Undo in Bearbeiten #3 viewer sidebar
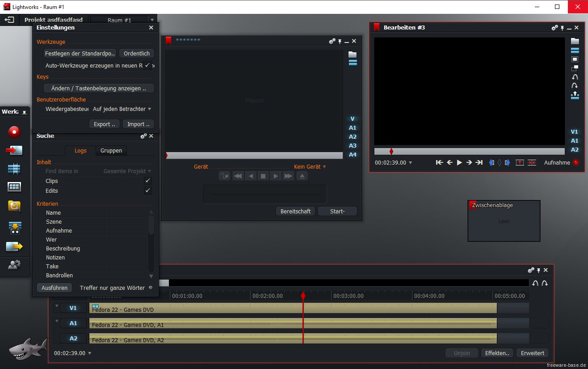588x369 pixels. pyautogui.click(x=575, y=77)
